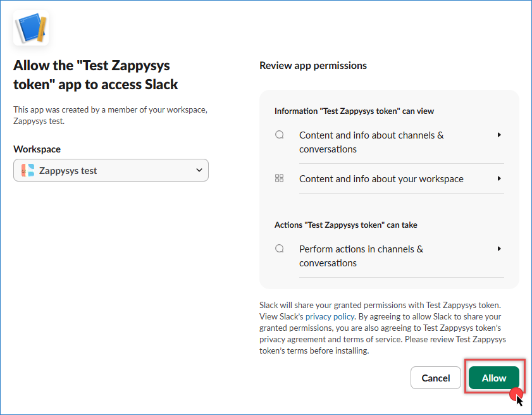The height and width of the screenshot is (415, 532).
Task: Click the 'Workspace' field label
Action: point(37,149)
